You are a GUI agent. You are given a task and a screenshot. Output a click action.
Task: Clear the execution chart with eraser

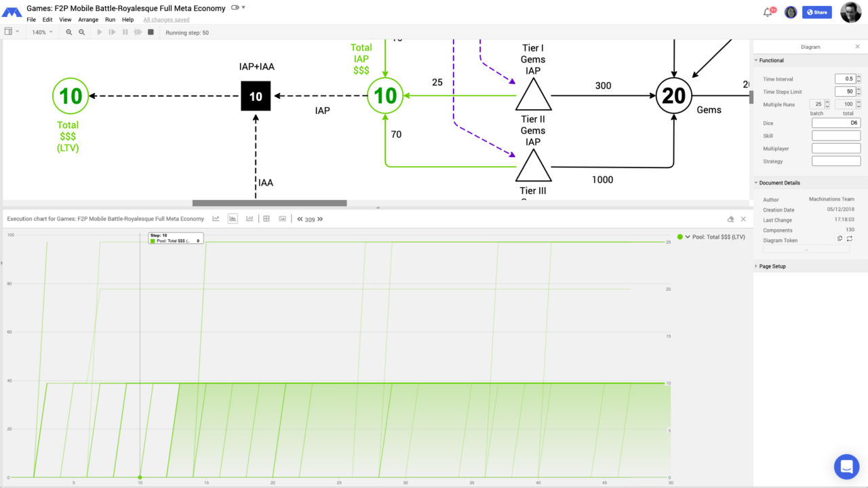730,219
